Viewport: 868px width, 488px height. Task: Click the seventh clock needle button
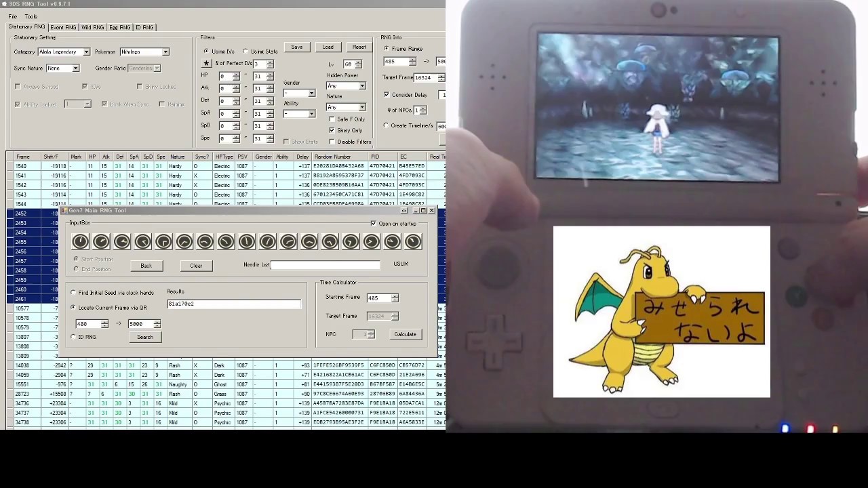[205, 242]
